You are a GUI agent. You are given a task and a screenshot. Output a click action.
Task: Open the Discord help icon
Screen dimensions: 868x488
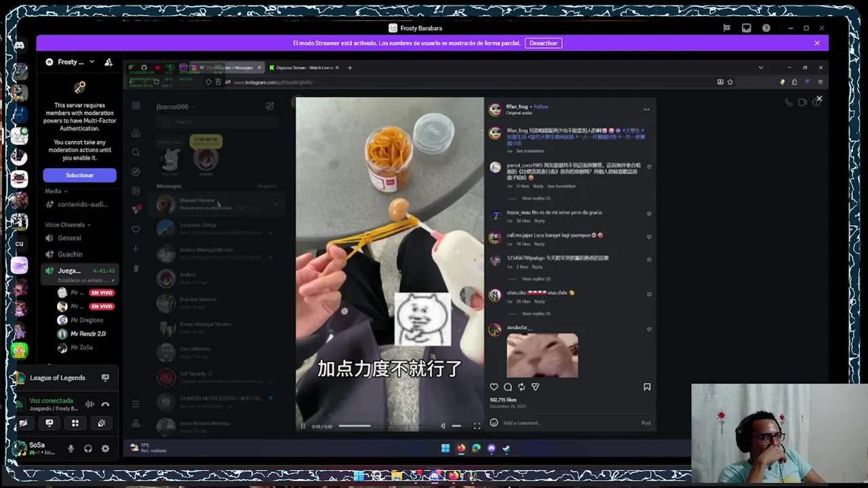tap(766, 28)
